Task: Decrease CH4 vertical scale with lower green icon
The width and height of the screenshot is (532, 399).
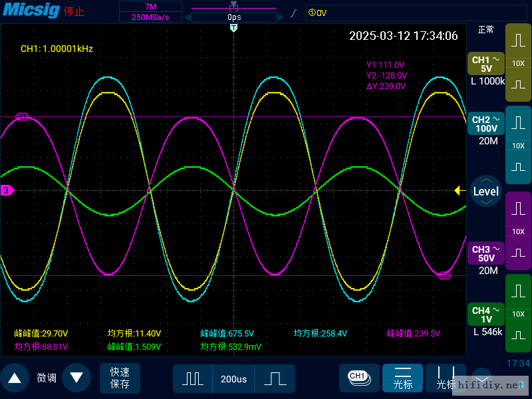Action: tap(518, 336)
